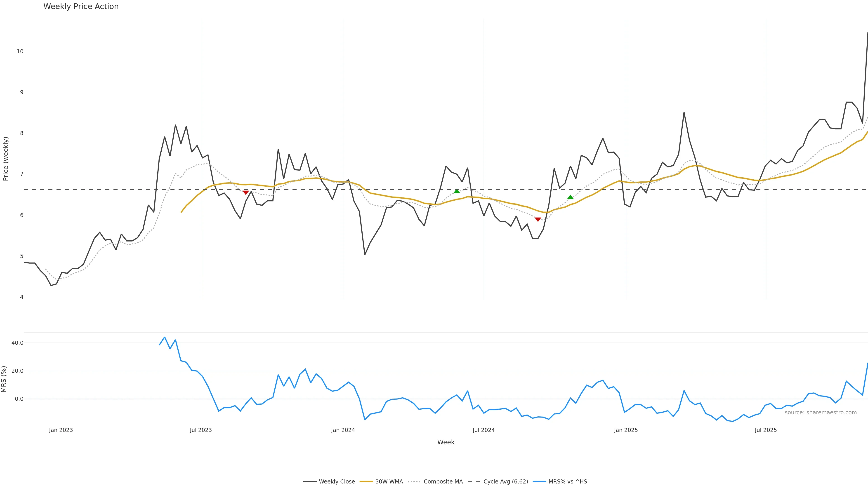Click the Price (weekly) y-axis title

point(5,159)
